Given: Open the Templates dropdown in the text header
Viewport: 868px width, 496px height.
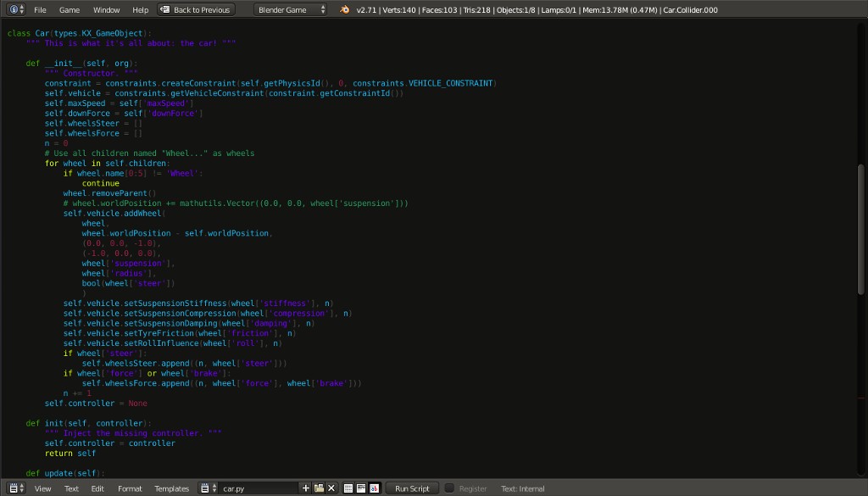Looking at the screenshot, I should (171, 488).
